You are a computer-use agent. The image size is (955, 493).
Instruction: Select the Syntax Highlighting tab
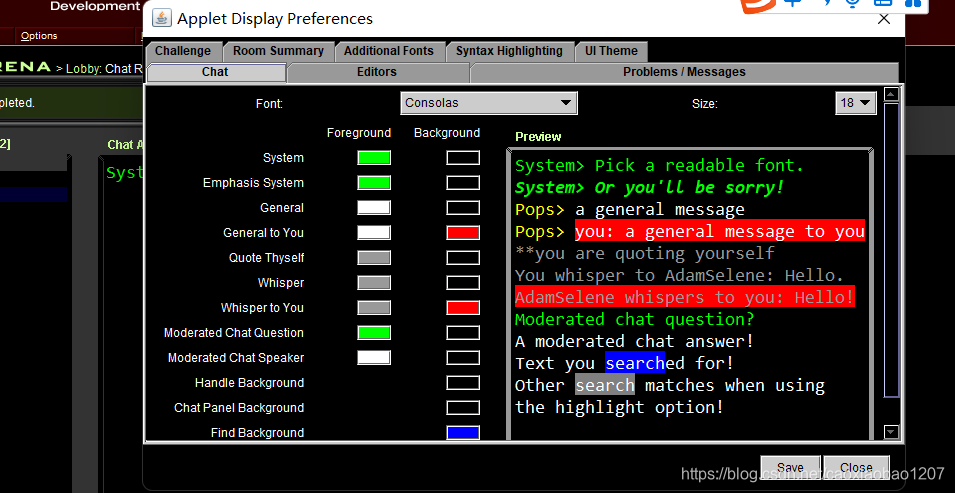click(509, 51)
